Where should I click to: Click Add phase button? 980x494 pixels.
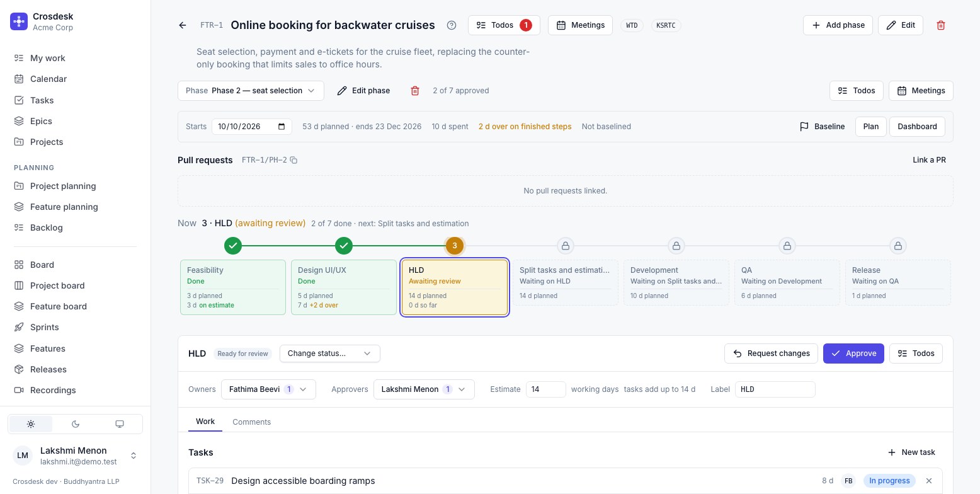pos(838,25)
